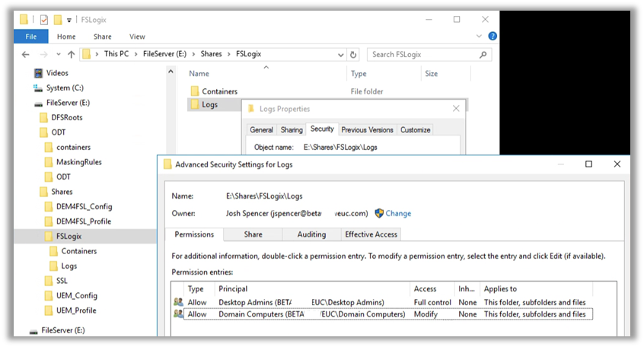
Task: Click the search magnifier icon
Action: (x=483, y=55)
